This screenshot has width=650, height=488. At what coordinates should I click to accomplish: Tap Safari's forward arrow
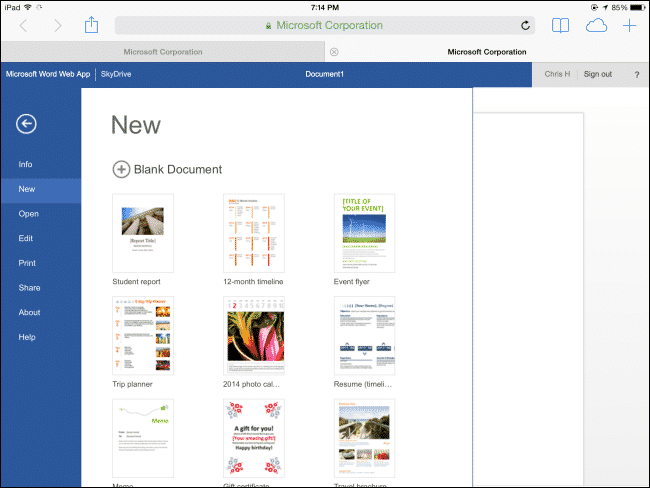[58, 26]
